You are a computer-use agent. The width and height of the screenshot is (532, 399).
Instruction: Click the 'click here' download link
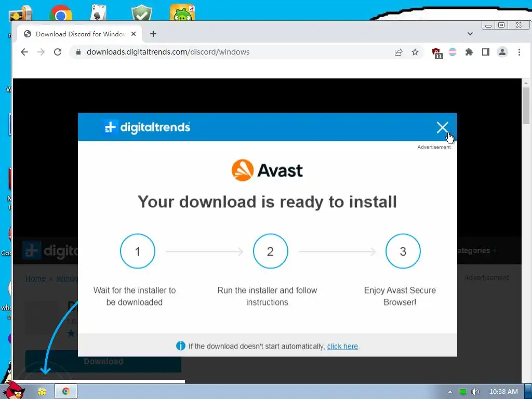[342, 347]
